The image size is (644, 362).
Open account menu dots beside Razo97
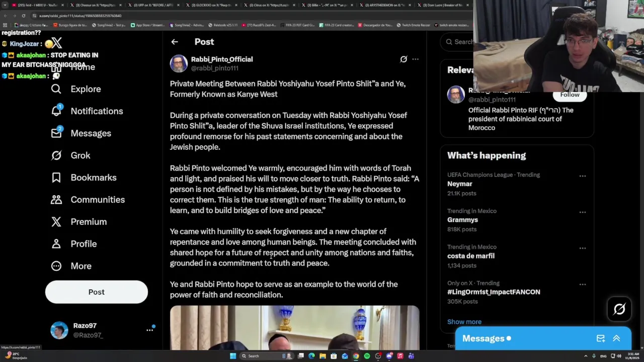(x=149, y=330)
